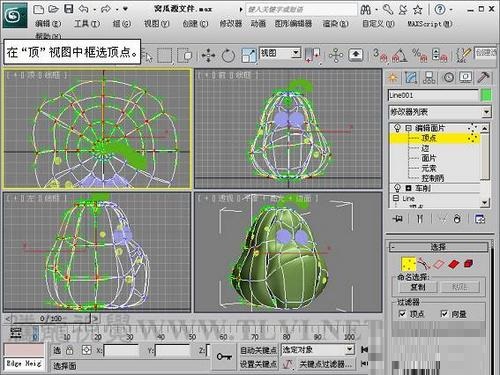Click the Save floppy disk icon
Screen dimensions: 500x375
(x=68, y=9)
